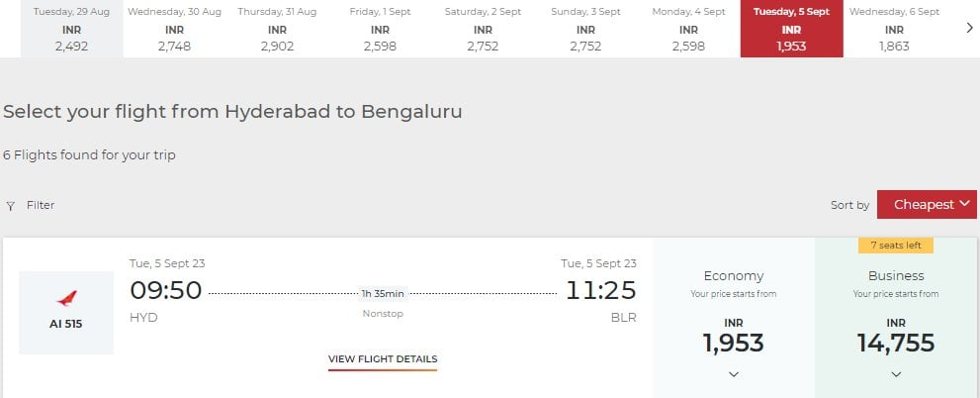Image resolution: width=980 pixels, height=398 pixels.
Task: Select Business fare INR 14,755
Action: tap(896, 337)
